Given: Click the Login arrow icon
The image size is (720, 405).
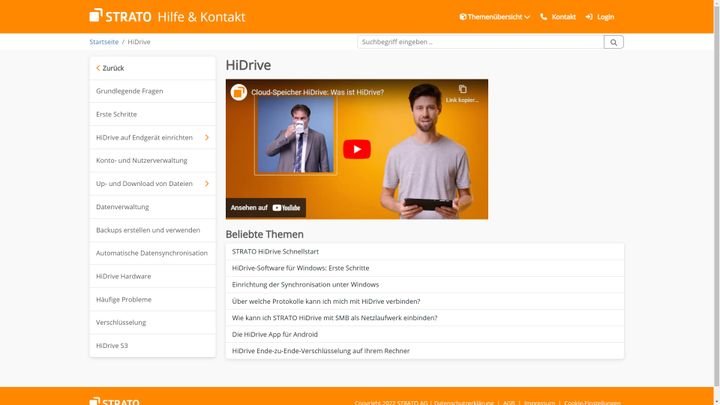Looking at the screenshot, I should tap(589, 17).
